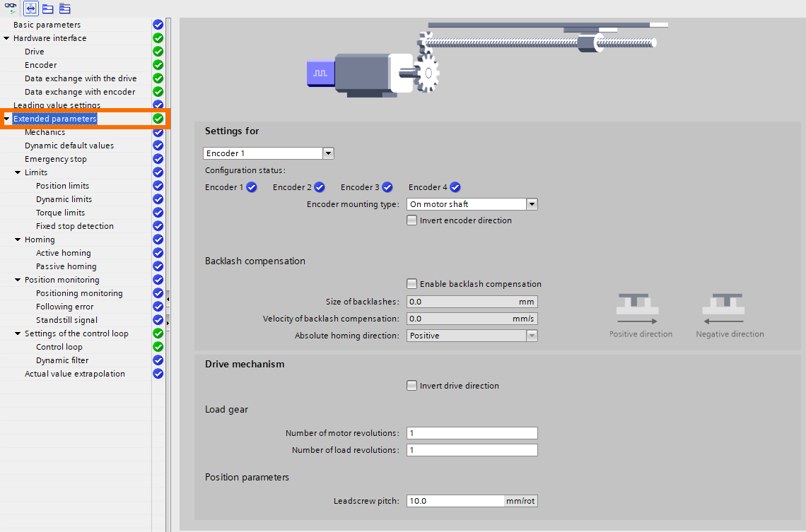Screen dimensions: 806x532
Task: Open the Encoder mounting type dropdown
Action: pos(532,203)
